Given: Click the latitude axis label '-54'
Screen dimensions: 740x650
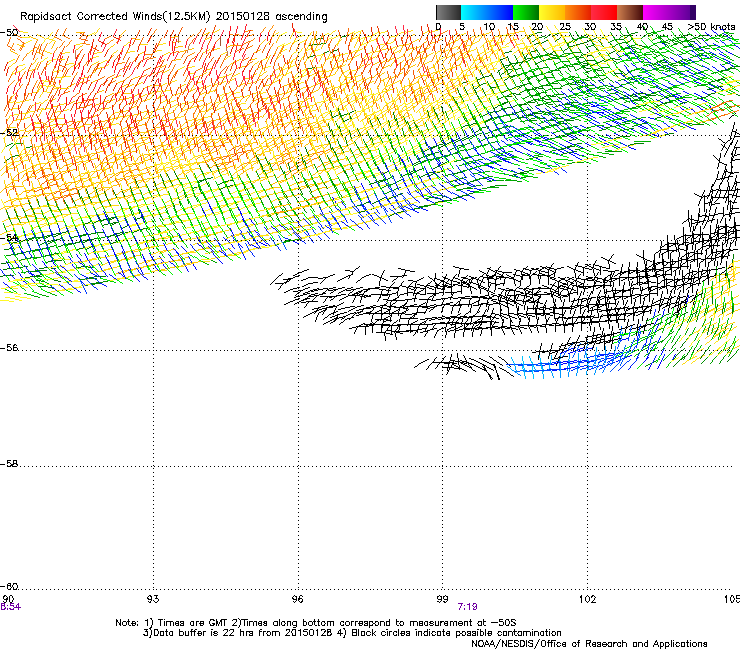Looking at the screenshot, I should pyautogui.click(x=9, y=237).
